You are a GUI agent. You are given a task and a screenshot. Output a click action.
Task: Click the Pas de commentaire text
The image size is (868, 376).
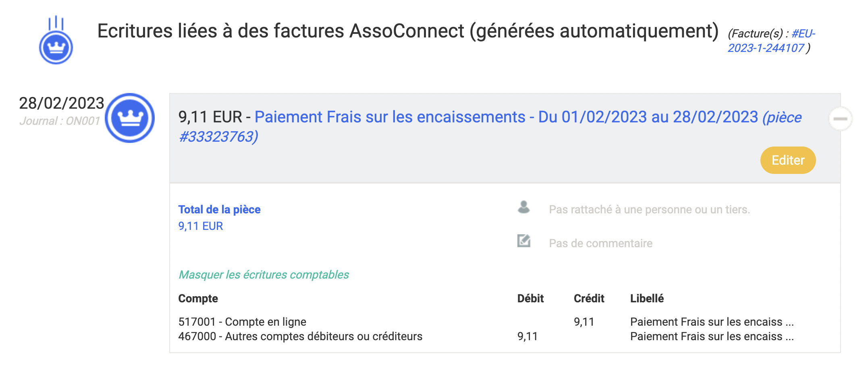[600, 243]
